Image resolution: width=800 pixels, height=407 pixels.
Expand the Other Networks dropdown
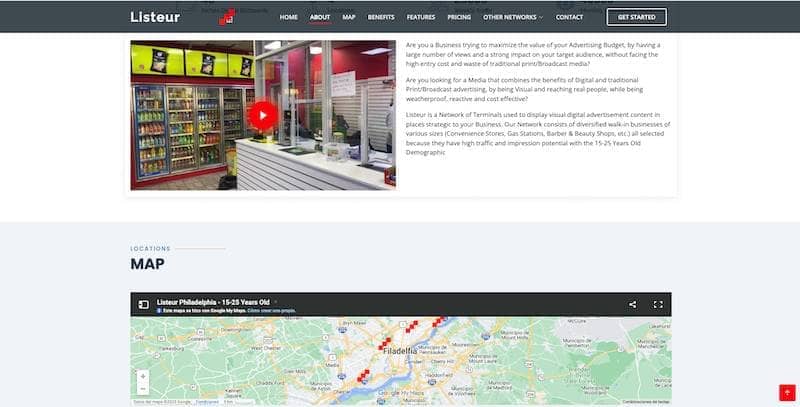click(513, 17)
